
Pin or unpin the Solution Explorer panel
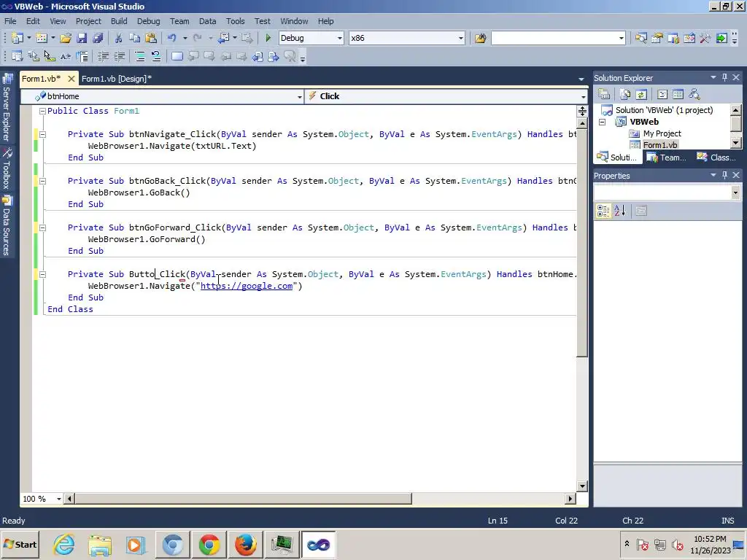724,77
